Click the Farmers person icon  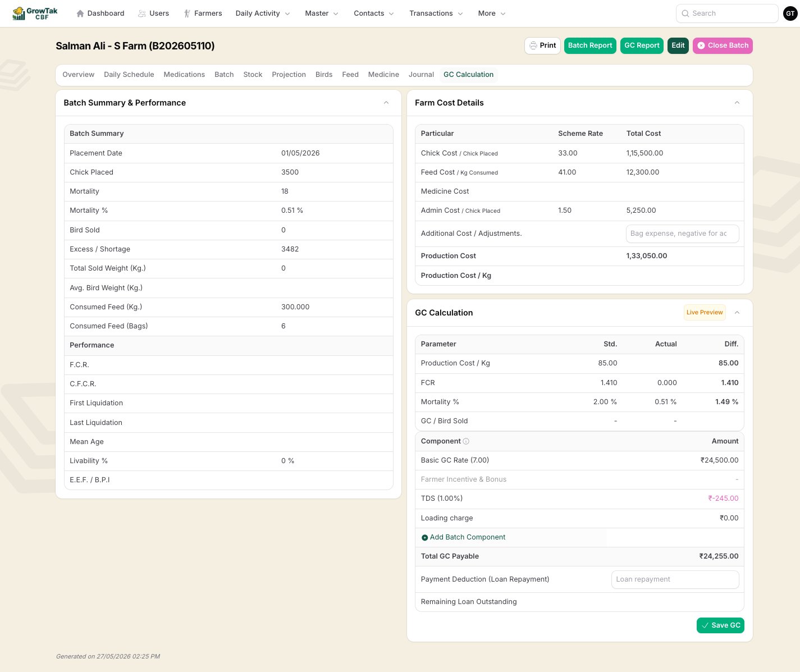pos(187,13)
